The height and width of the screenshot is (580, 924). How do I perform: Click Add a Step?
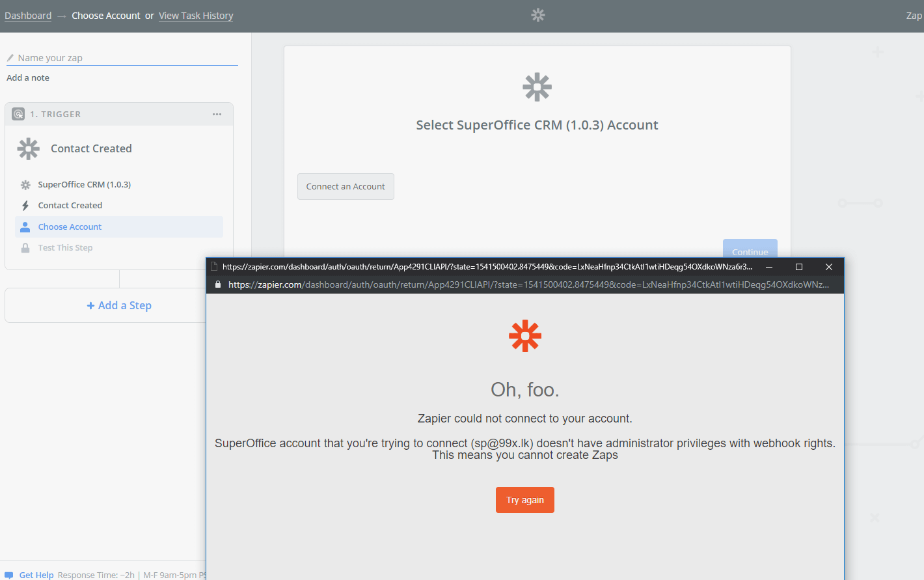119,305
